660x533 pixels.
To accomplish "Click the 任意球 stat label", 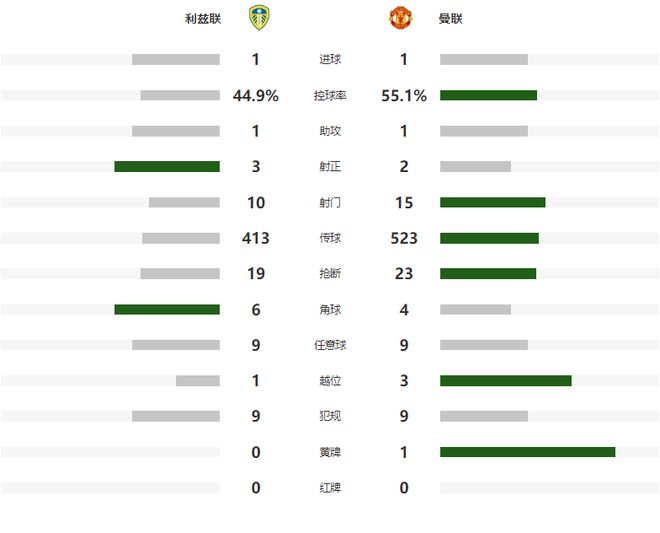I will pyautogui.click(x=329, y=345).
